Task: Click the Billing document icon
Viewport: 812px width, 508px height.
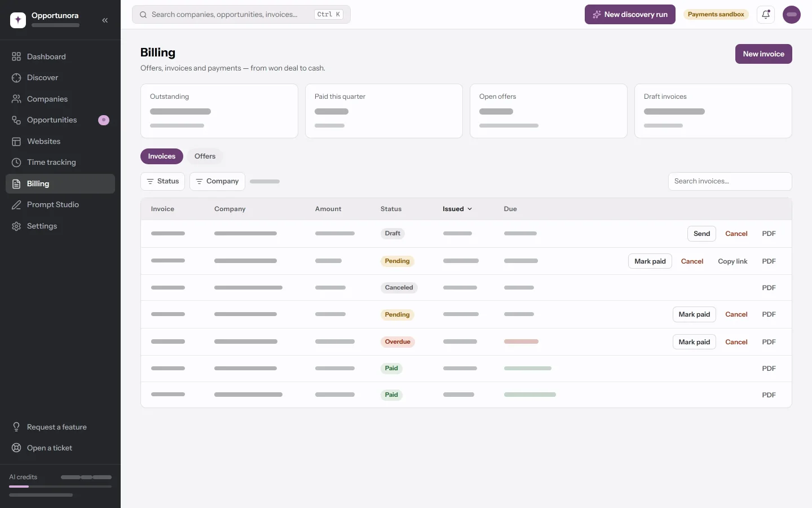Action: [16, 184]
